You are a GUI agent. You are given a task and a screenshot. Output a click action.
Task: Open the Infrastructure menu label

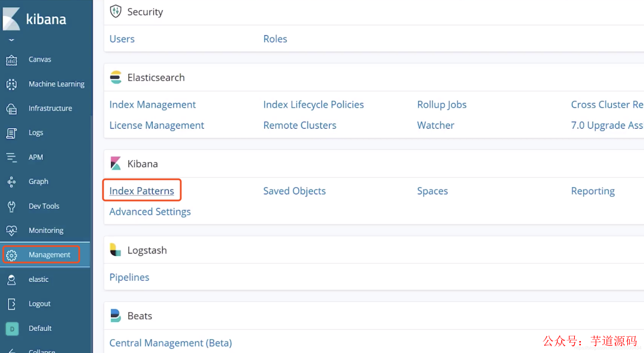[50, 108]
